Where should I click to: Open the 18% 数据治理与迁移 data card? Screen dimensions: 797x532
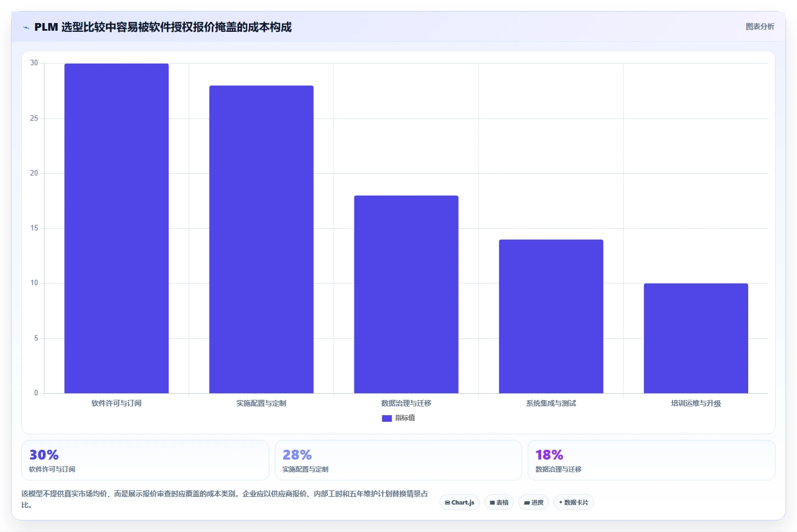tap(652, 460)
